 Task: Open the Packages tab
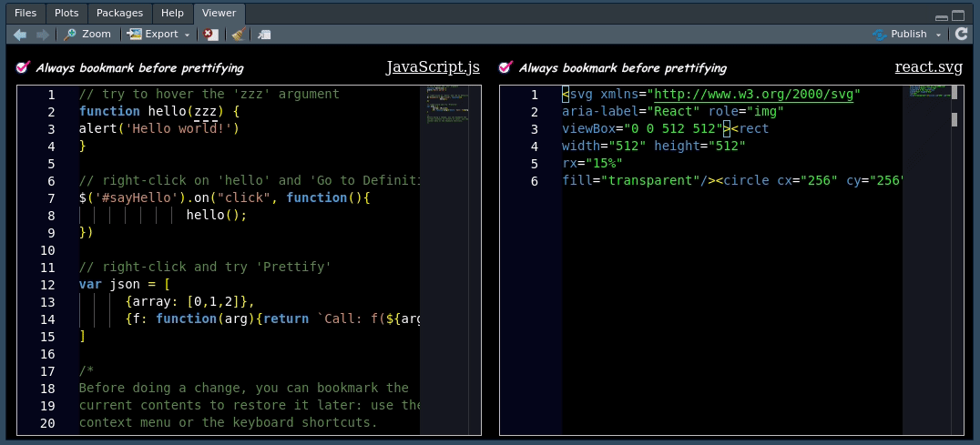tap(119, 13)
